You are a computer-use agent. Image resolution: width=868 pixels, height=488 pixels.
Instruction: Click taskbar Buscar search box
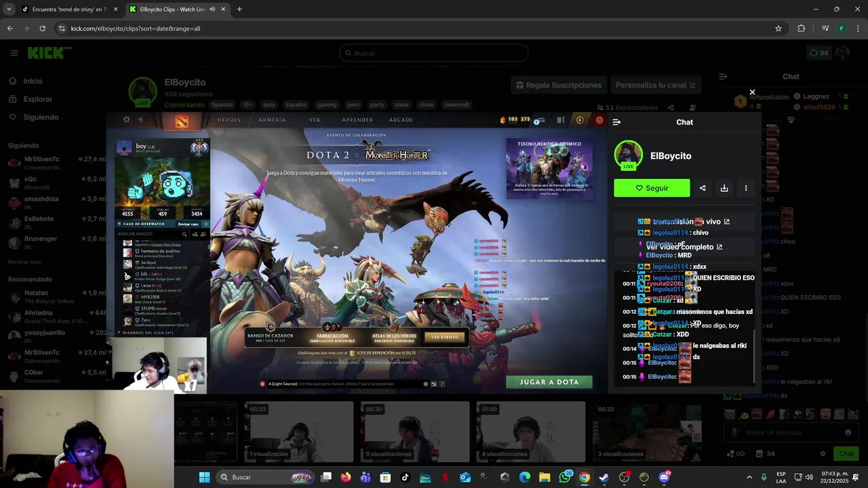coord(267,477)
